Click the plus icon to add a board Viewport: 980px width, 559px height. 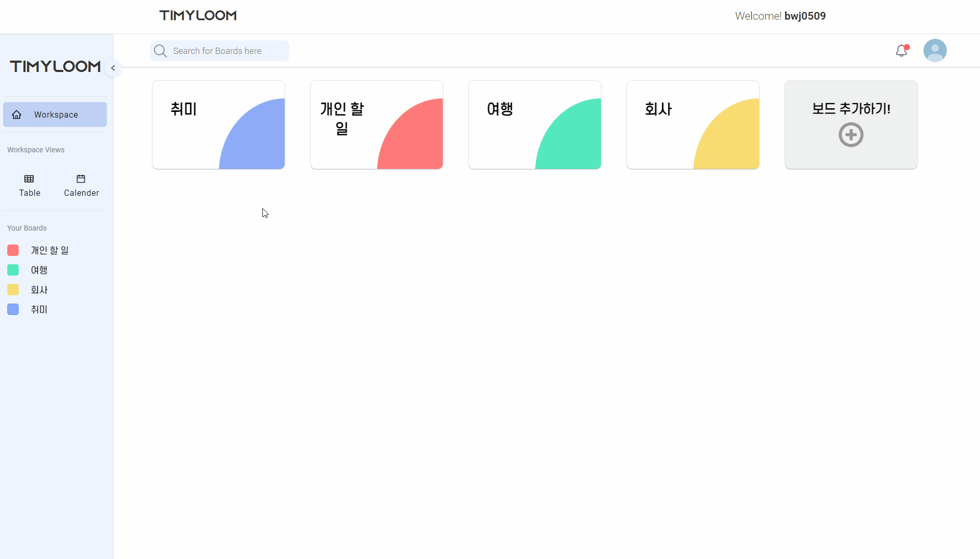tap(851, 134)
